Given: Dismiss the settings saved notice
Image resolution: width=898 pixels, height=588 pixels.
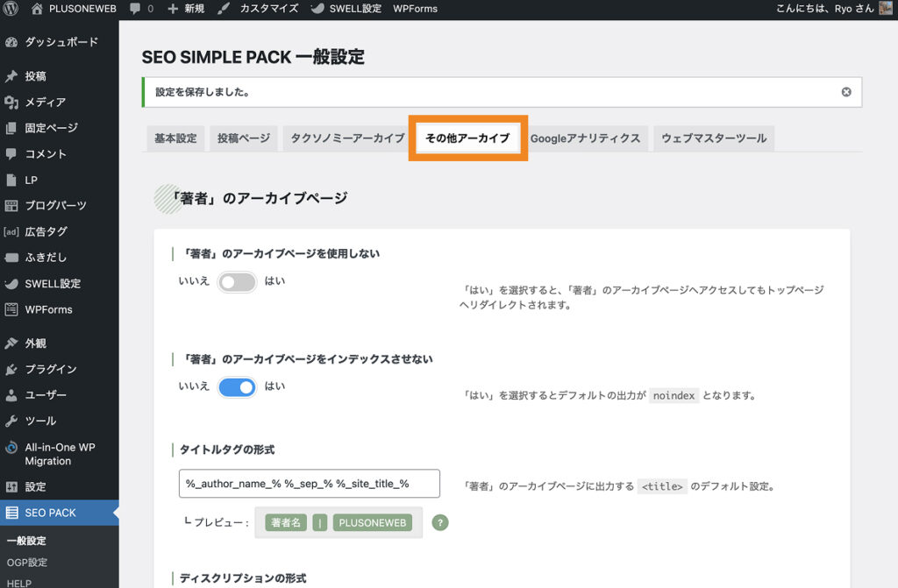Looking at the screenshot, I should tap(846, 92).
